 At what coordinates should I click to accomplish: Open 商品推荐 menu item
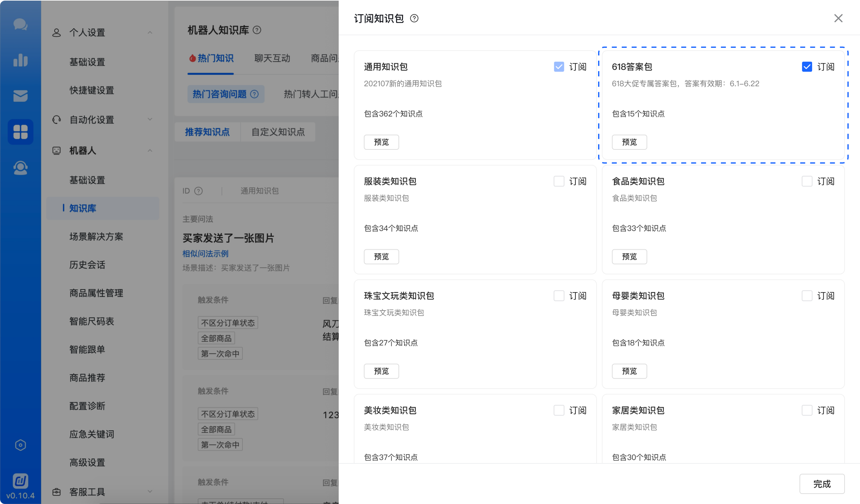click(87, 378)
